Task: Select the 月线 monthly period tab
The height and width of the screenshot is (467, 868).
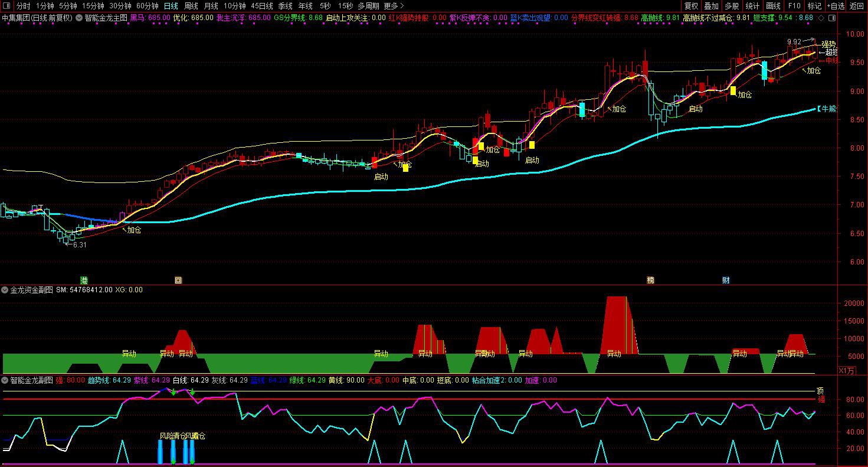Action: pos(211,6)
